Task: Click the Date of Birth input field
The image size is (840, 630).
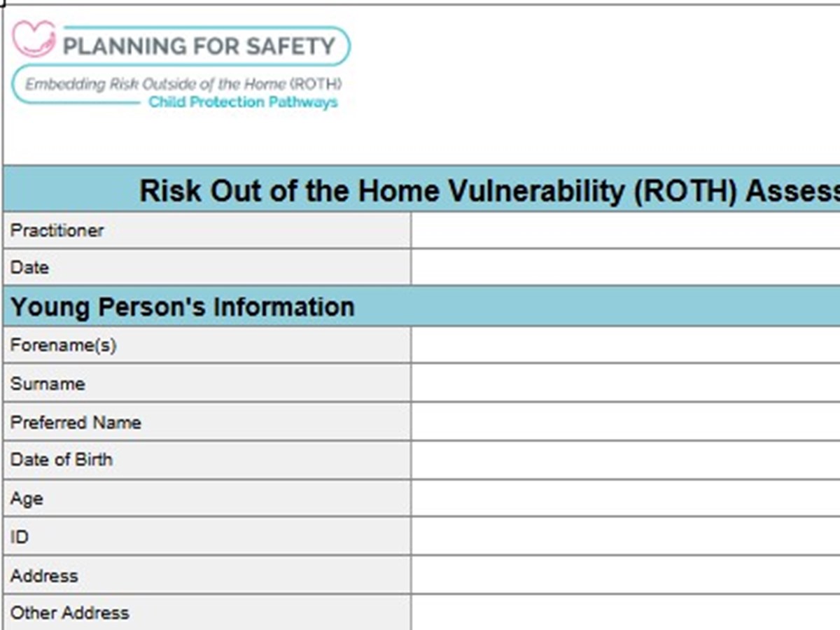Action: point(625,460)
